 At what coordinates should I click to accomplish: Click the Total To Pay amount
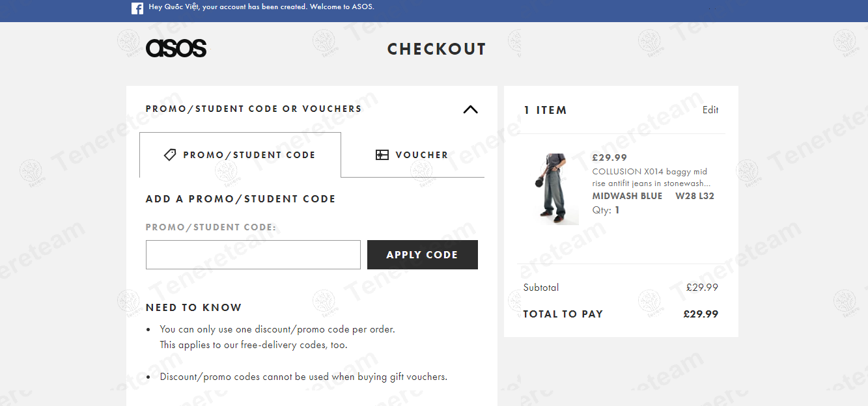point(701,314)
